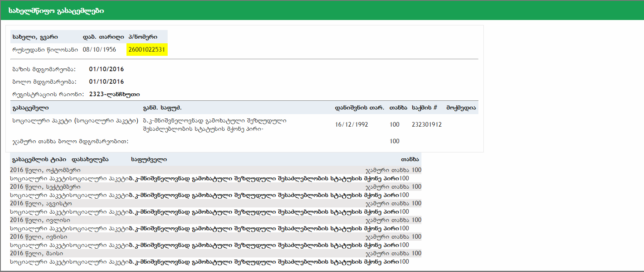Click the ბოლო მდგომარეობა date value
The height and width of the screenshot is (272, 644).
pos(107,82)
